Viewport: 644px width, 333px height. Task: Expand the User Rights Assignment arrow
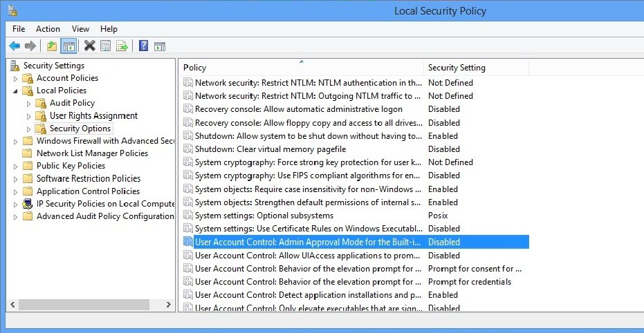click(29, 116)
